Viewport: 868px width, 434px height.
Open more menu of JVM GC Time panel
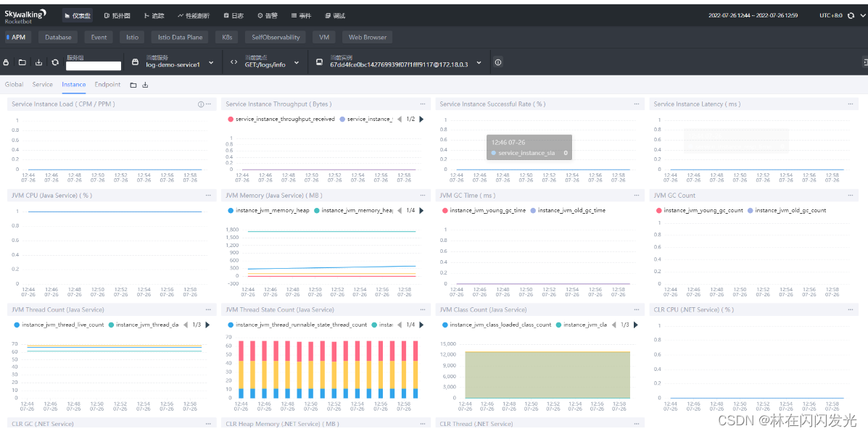637,195
